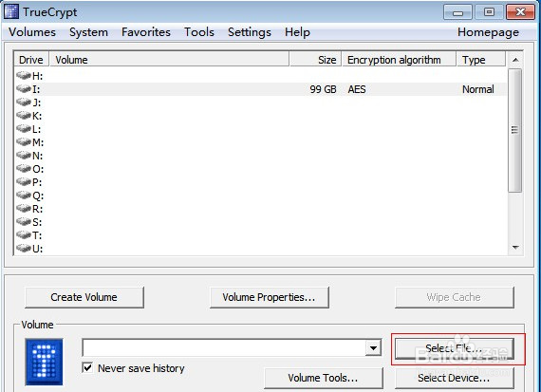Pick the L: drive icon
The image size is (541, 392).
coord(24,129)
